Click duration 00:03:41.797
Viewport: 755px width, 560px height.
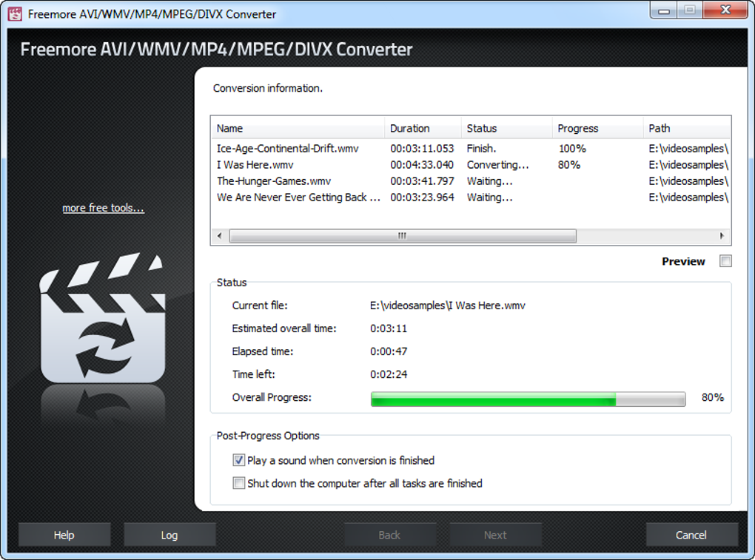[x=422, y=181]
